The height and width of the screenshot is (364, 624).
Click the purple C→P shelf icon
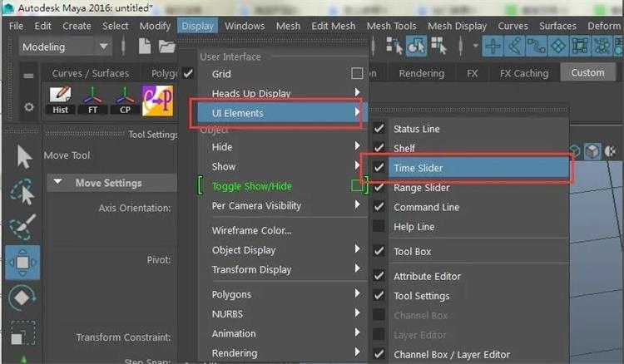point(157,101)
